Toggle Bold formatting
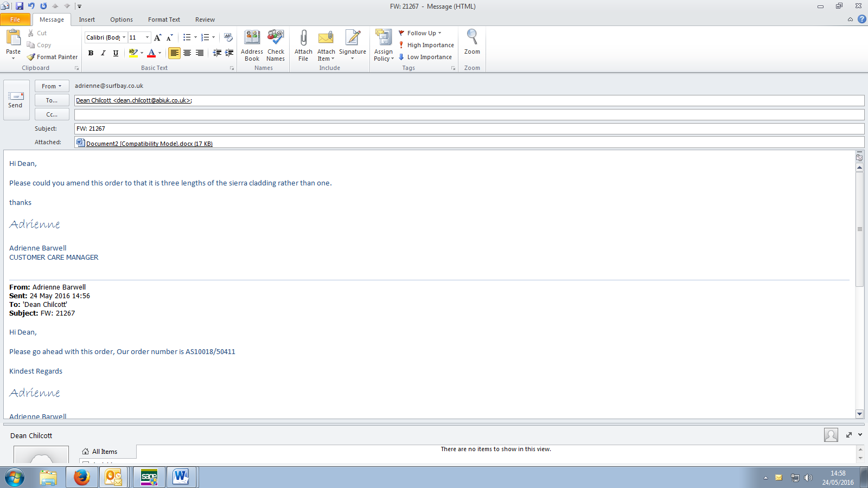 91,53
